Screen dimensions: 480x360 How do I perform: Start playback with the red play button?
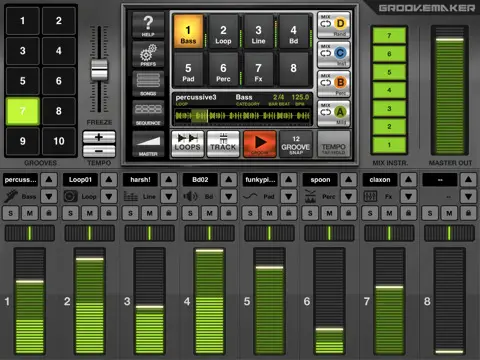tap(260, 144)
